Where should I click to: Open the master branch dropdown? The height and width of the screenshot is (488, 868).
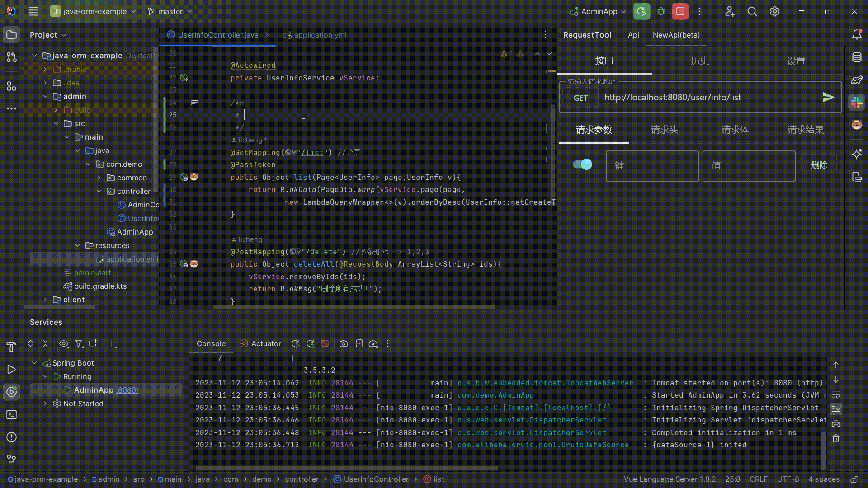[x=170, y=11]
